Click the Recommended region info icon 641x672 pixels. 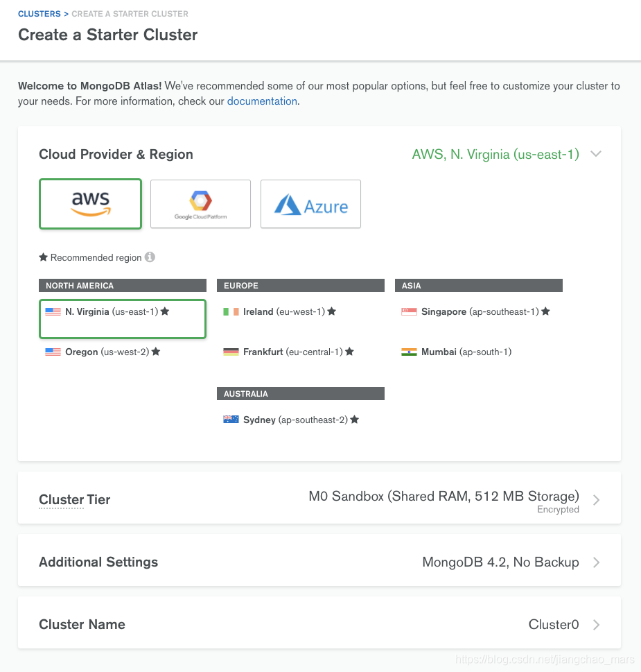150,257
